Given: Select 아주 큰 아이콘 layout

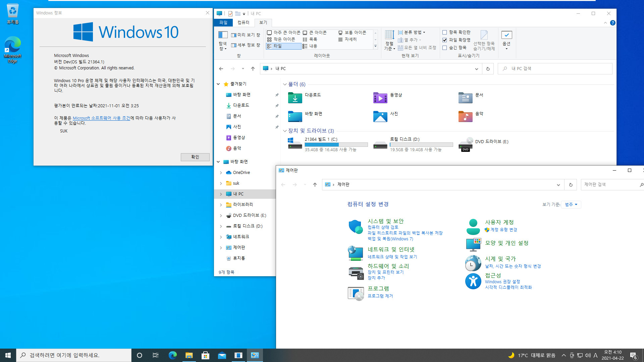Looking at the screenshot, I should [284, 33].
